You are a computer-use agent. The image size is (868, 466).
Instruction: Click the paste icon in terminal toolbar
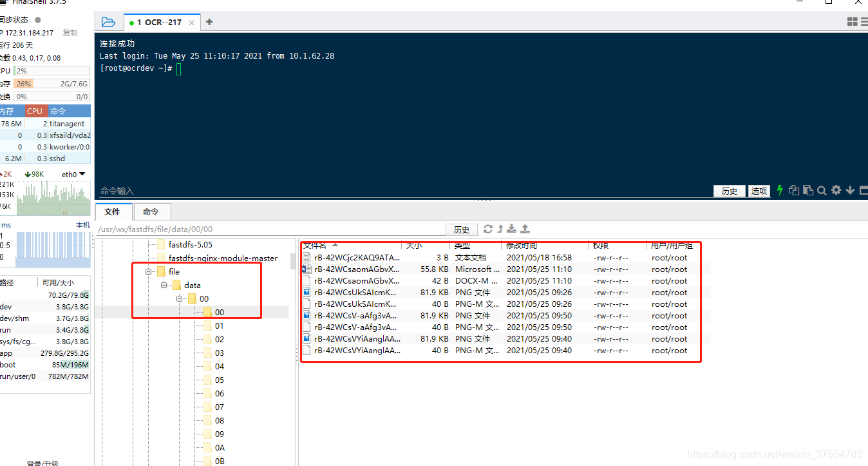[x=807, y=190]
